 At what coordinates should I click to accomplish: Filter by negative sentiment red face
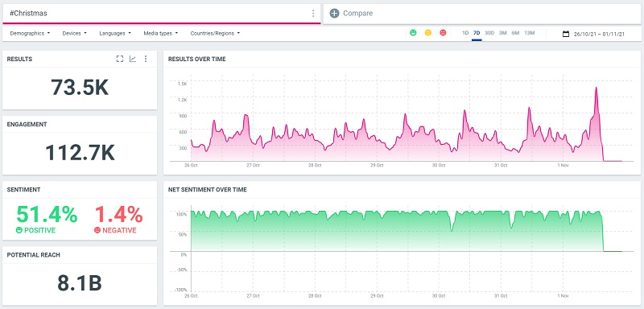pos(443,33)
